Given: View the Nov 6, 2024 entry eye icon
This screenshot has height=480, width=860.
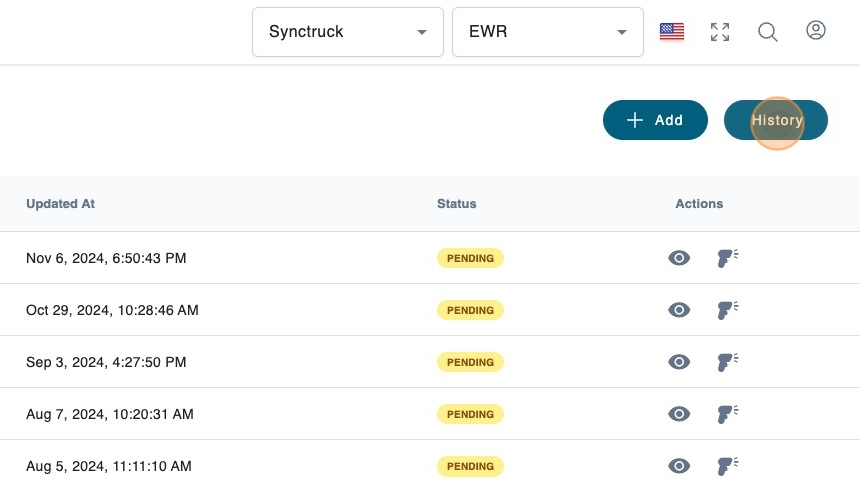Looking at the screenshot, I should click(x=679, y=258).
